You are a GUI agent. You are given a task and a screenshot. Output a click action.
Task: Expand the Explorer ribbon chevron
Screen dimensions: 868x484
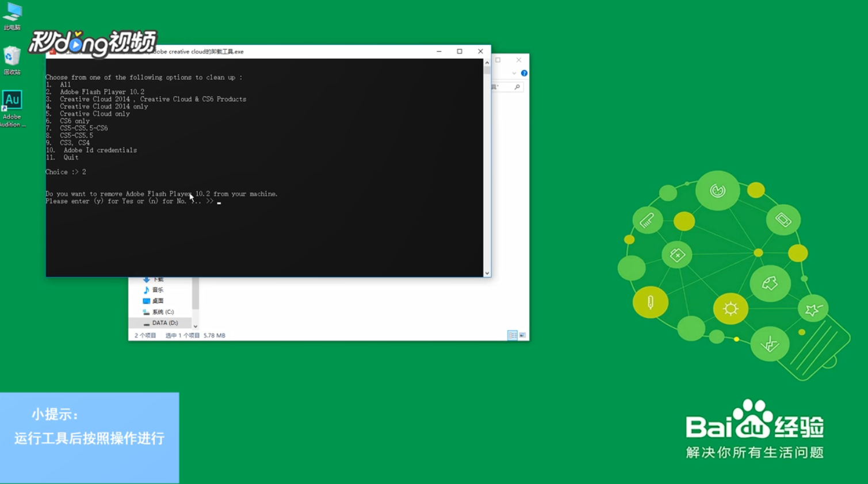(x=514, y=73)
